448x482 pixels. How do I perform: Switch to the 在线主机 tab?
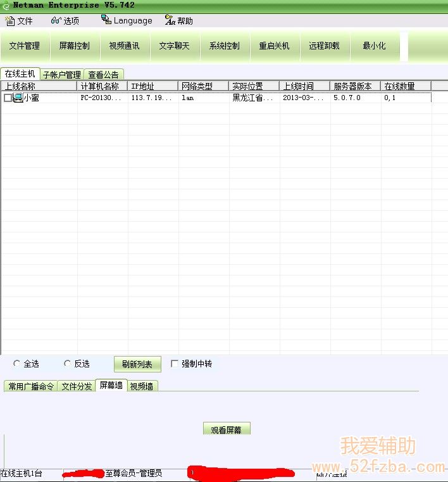point(20,73)
